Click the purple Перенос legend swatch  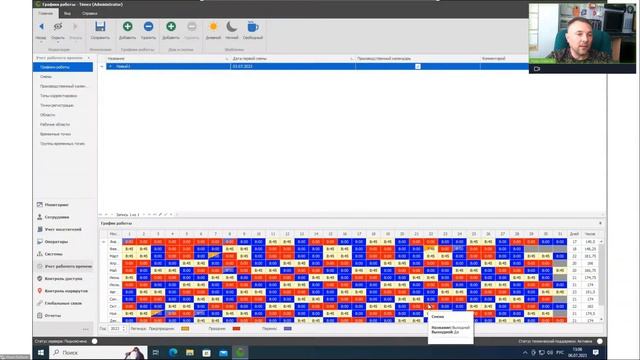(287, 329)
